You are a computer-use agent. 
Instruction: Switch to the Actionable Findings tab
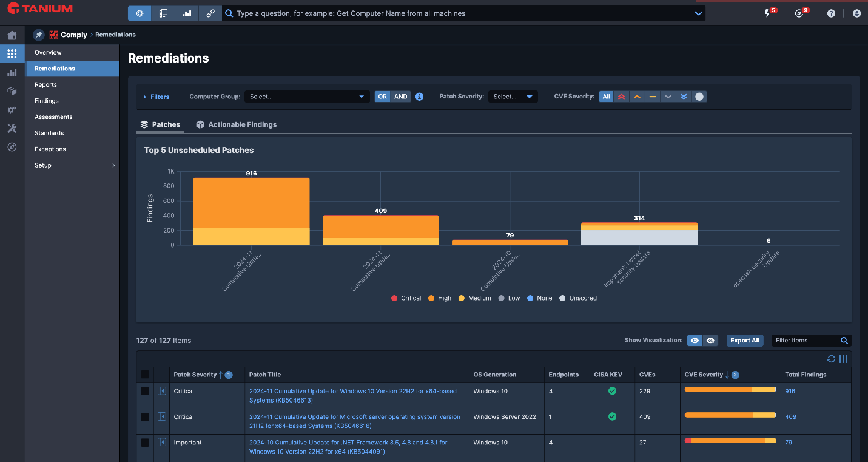click(x=237, y=124)
